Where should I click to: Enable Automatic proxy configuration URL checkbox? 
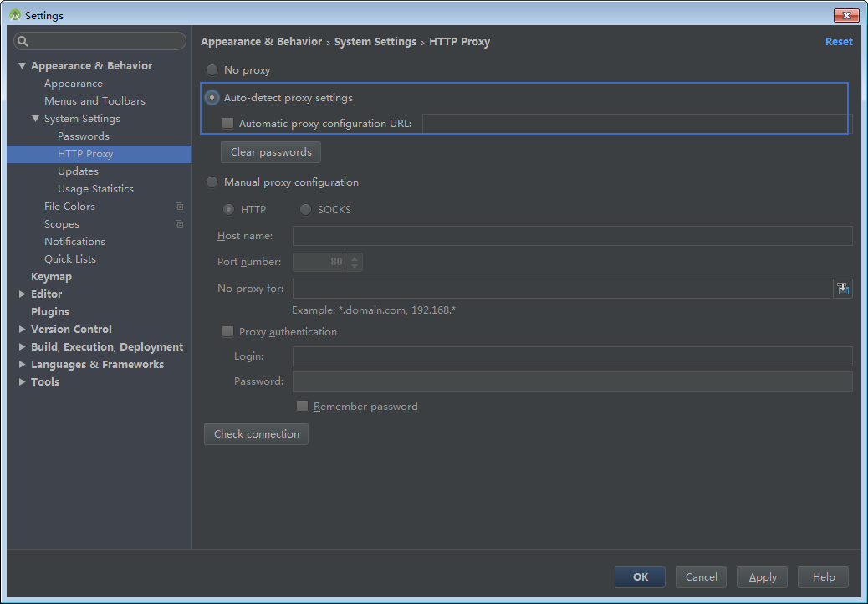[x=228, y=124]
